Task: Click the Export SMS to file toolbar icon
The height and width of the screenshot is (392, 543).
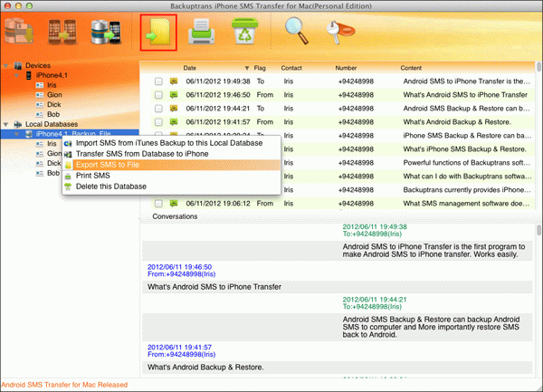Action: click(x=158, y=33)
